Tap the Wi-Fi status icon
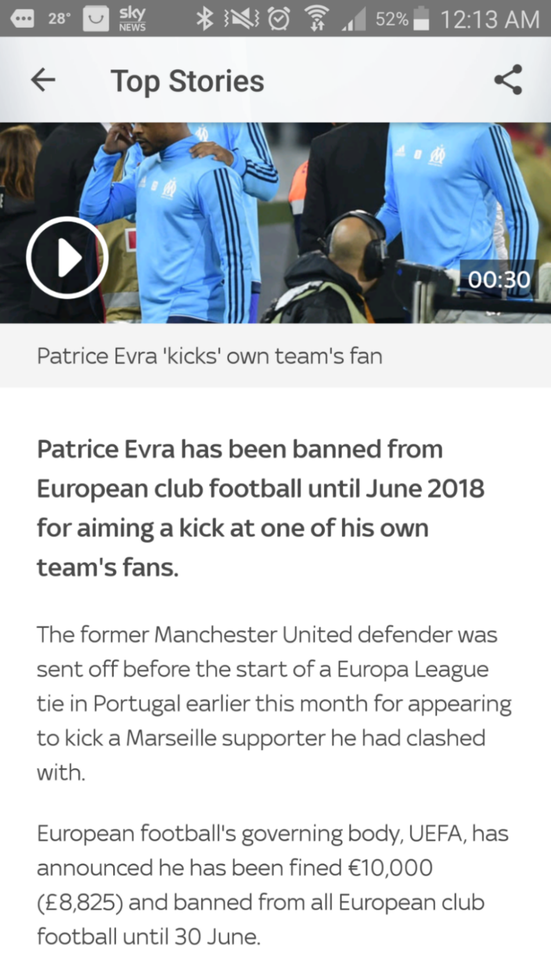Screen dimensions: 551x980 coord(316,19)
